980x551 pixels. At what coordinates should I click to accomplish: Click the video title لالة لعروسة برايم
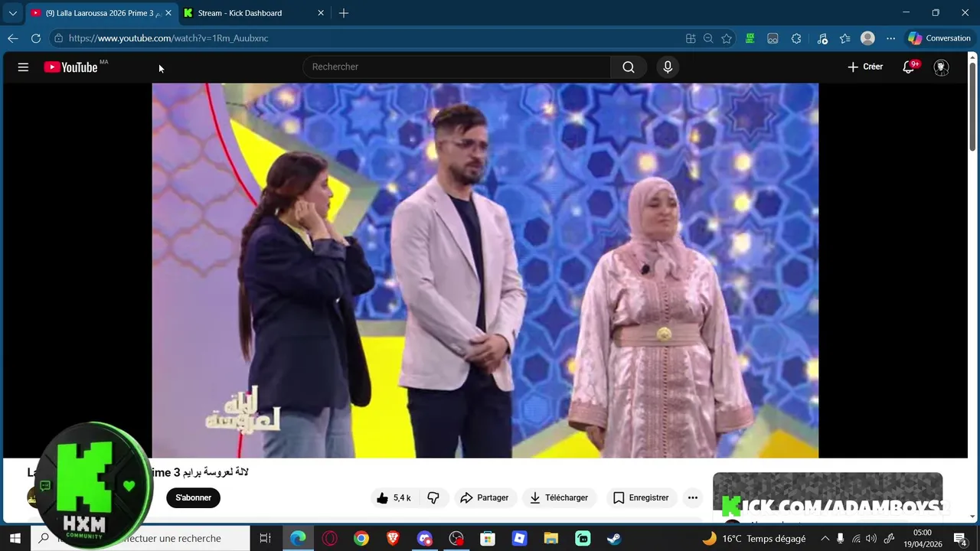point(214,472)
